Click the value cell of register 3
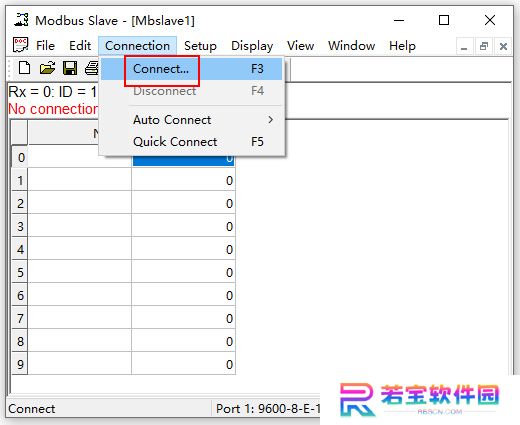The image size is (520, 425). click(x=183, y=226)
